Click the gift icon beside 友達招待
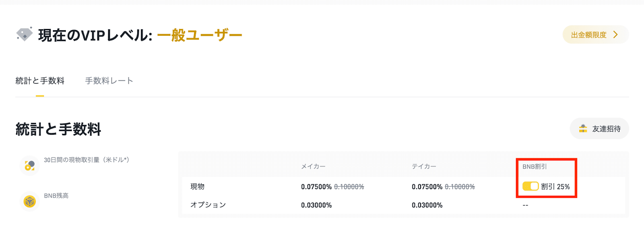Image resolution: width=644 pixels, height=242 pixels. pyautogui.click(x=583, y=129)
